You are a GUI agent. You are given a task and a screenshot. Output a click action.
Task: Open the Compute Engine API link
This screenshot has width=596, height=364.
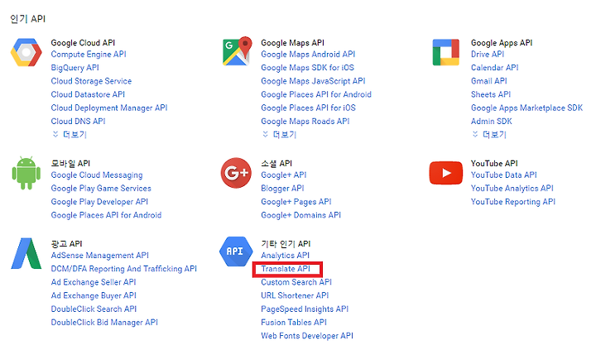pyautogui.click(x=89, y=55)
